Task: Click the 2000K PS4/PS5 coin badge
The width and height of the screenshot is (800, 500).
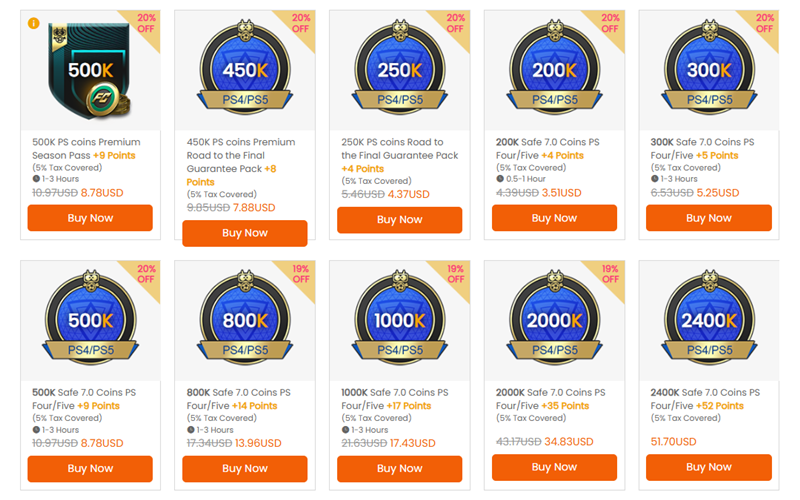Action: click(x=555, y=322)
